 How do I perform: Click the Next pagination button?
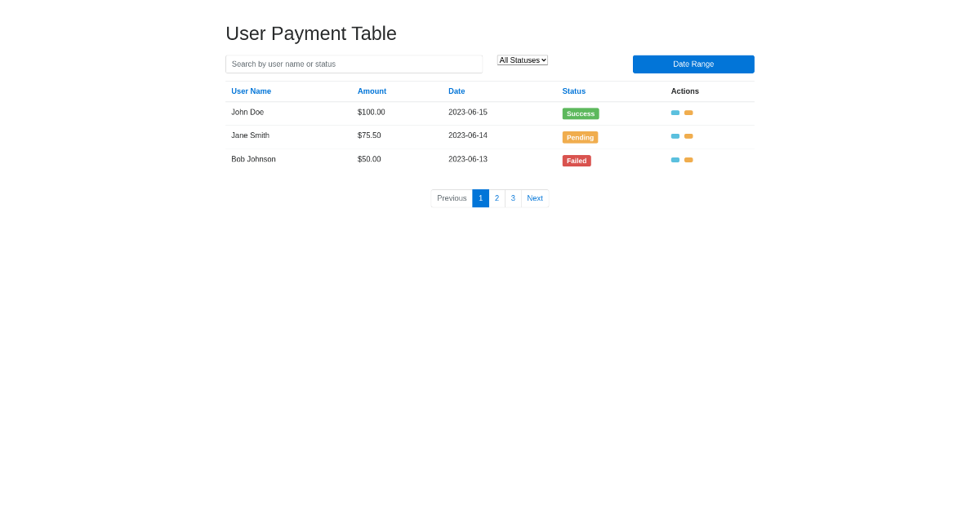535,198
